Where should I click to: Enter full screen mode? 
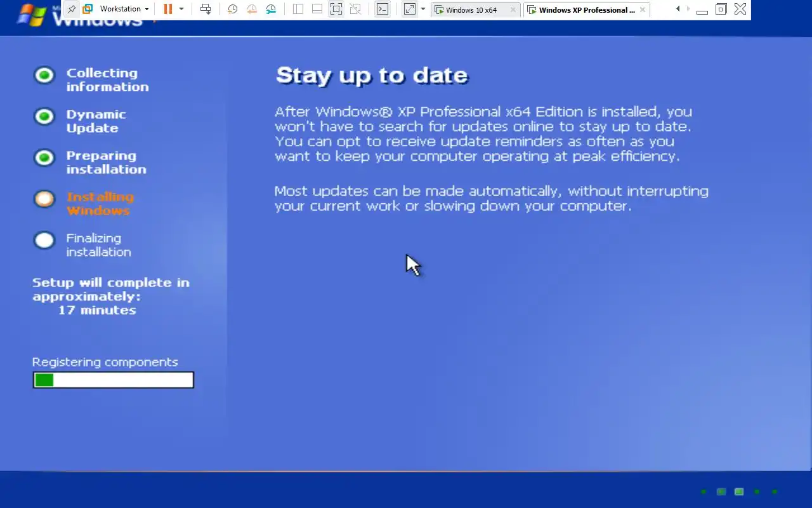pyautogui.click(x=336, y=10)
